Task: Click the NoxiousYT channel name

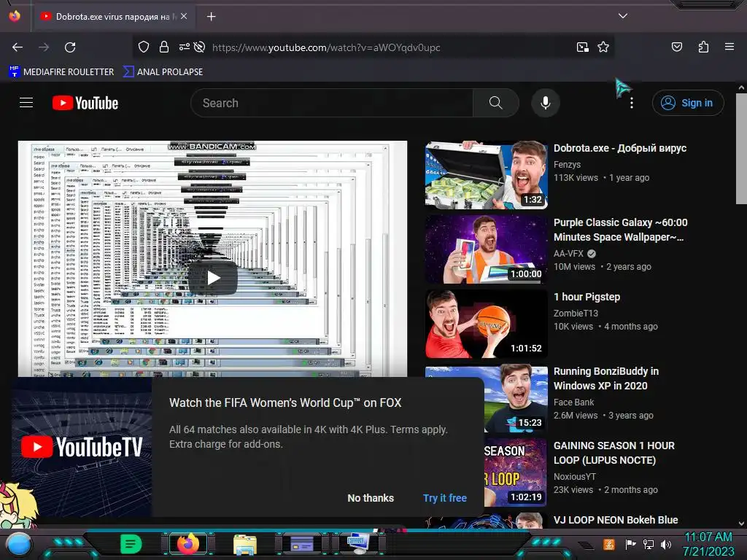Action: (x=575, y=477)
